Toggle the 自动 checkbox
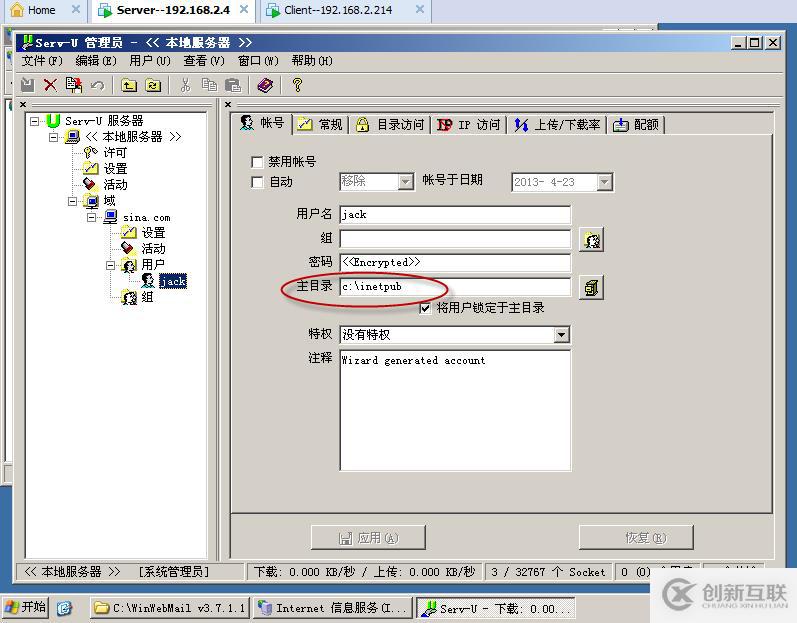Image resolution: width=797 pixels, height=623 pixels. pyautogui.click(x=257, y=182)
